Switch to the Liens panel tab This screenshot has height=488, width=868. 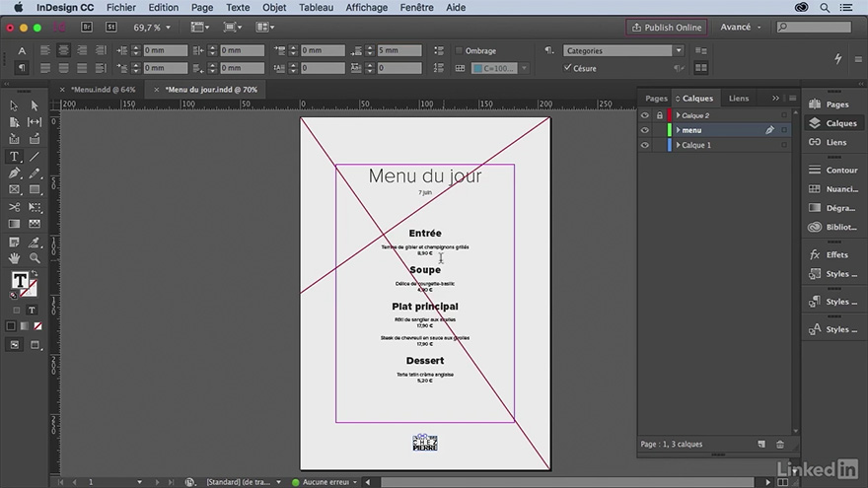[739, 99]
